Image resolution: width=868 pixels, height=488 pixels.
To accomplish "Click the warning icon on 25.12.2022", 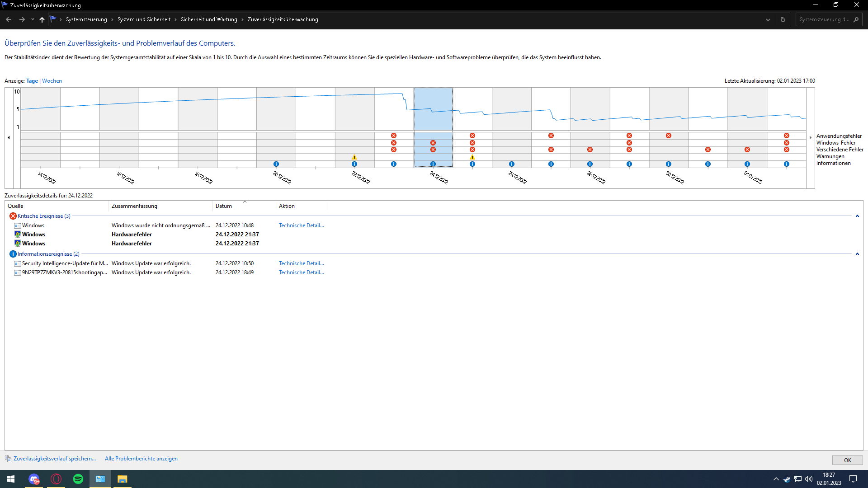I will pos(472,157).
